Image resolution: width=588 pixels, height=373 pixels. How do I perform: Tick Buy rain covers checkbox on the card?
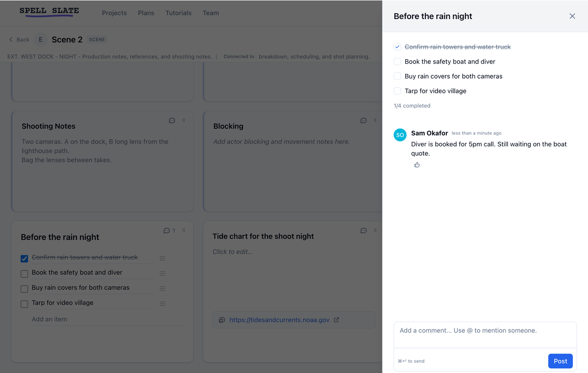pos(24,289)
